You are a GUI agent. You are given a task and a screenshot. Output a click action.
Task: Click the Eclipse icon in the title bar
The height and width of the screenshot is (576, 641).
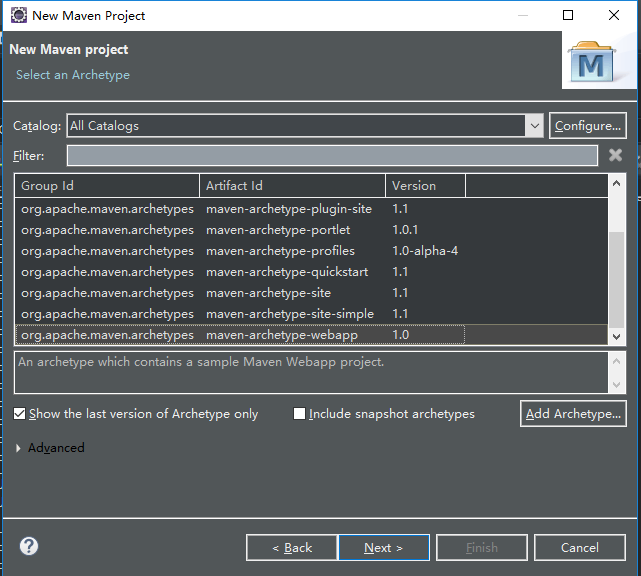18,16
